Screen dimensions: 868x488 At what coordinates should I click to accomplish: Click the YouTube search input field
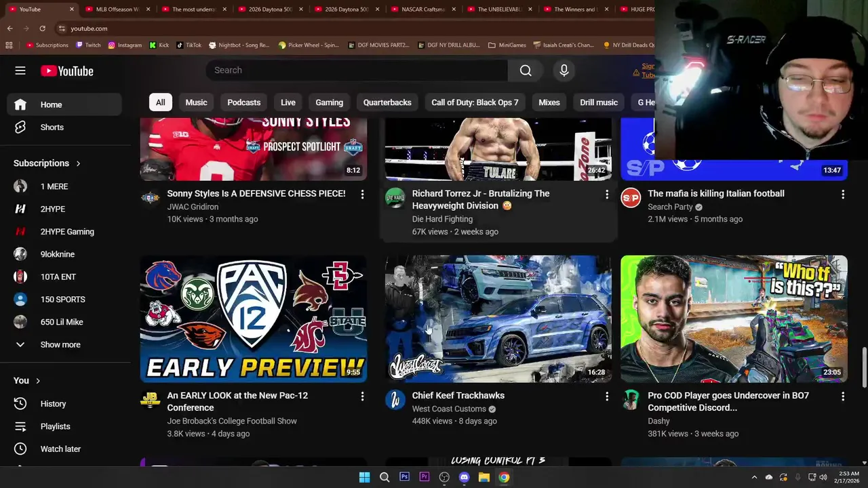click(x=357, y=70)
